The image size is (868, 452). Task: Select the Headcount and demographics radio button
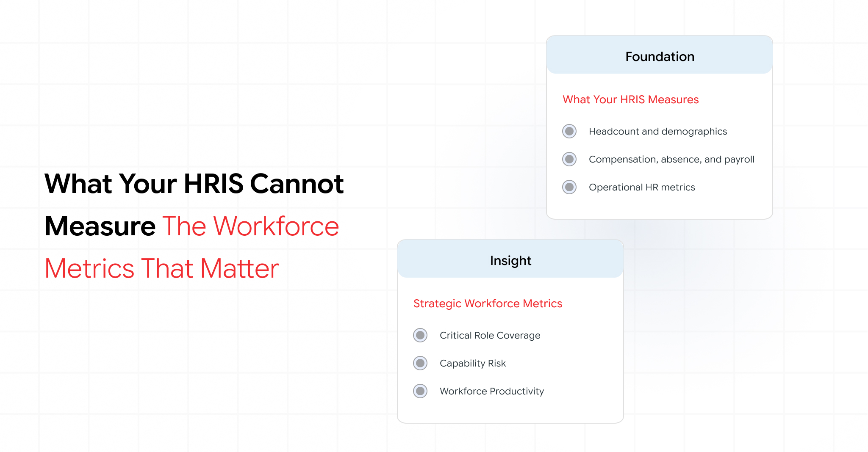pos(569,131)
